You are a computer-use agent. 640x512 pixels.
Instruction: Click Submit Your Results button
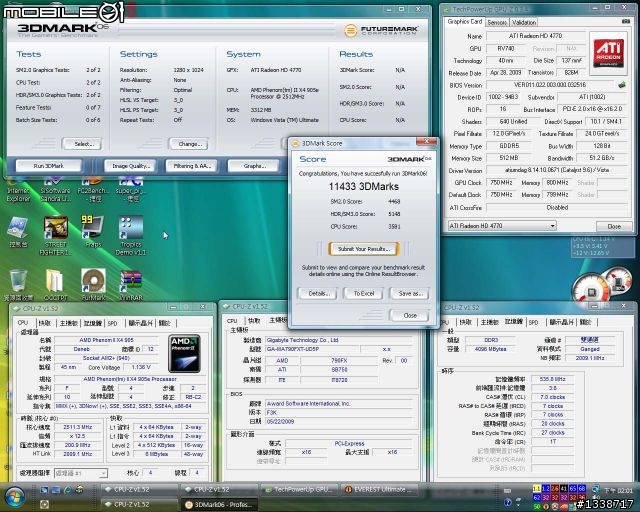tap(363, 249)
